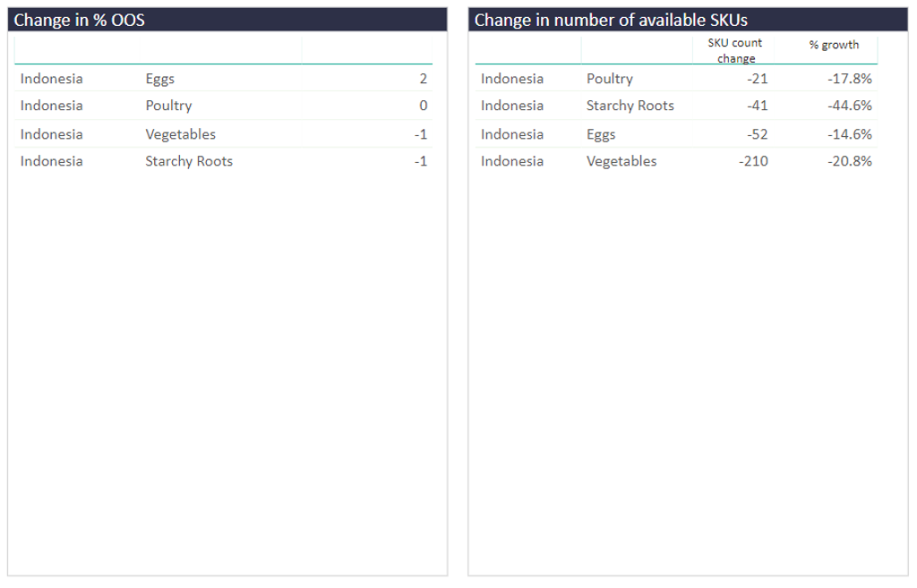
Task: Click the 'Change in number of available SKUs' header
Action: (688, 20)
